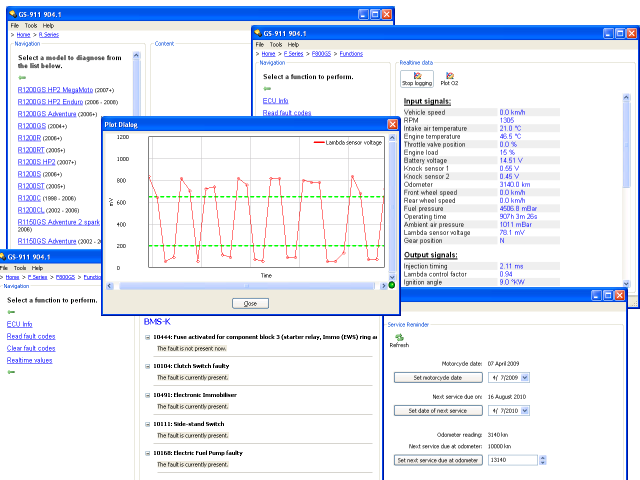This screenshot has width=640, height=480.
Task: Select R1200GS HP2 Enduro model
Action: click(x=50, y=102)
